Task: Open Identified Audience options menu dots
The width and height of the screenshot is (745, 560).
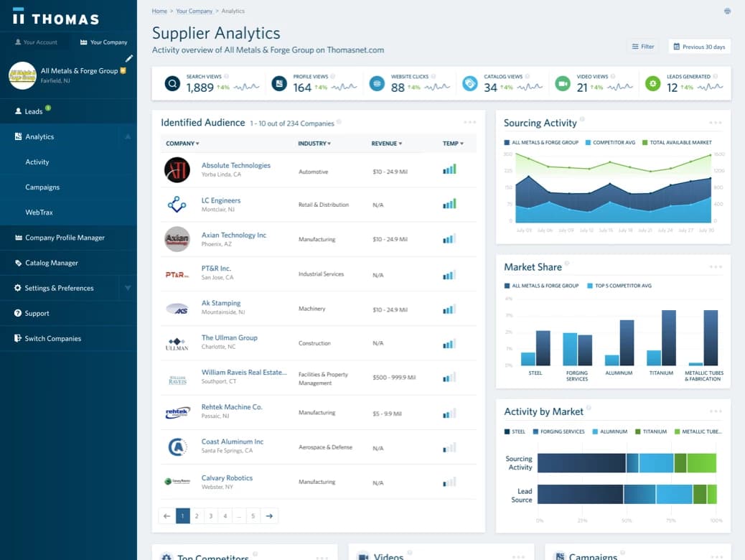Action: tap(469, 122)
